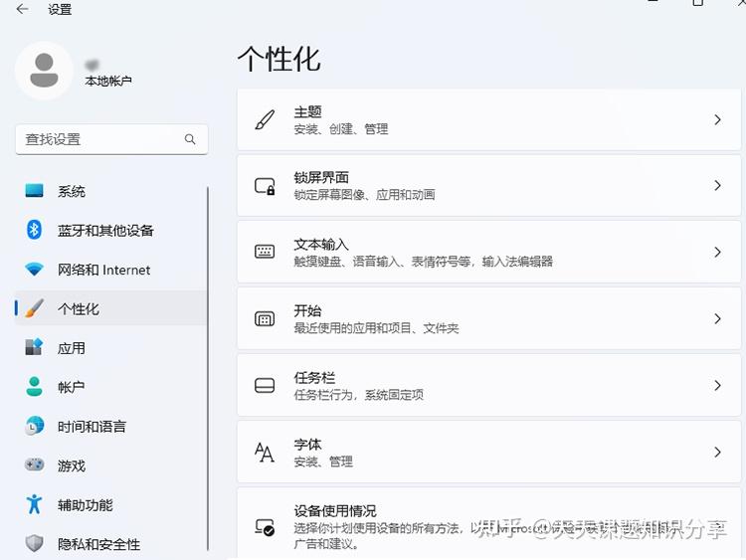The width and height of the screenshot is (746, 560).
Task: Open the 任务栏 settings title
Action: [x=314, y=377]
